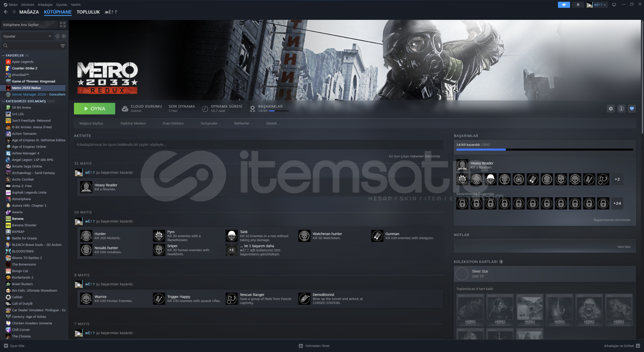Viewport: 644px width, 352px height.
Task: Show game info icon
Action: [x=621, y=109]
